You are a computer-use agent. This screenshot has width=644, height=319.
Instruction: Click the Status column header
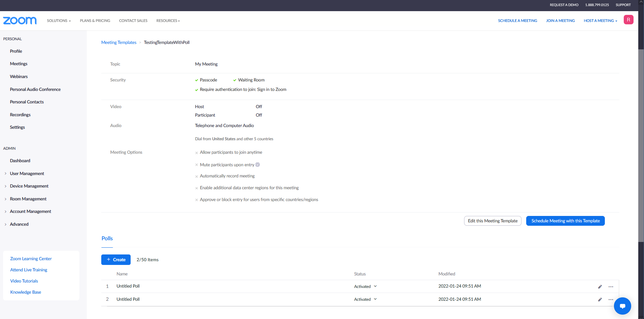point(360,274)
